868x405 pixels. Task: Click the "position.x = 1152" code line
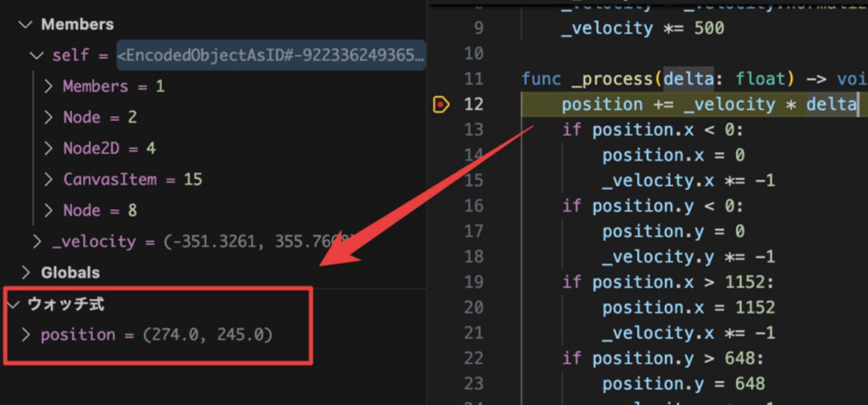(x=688, y=308)
